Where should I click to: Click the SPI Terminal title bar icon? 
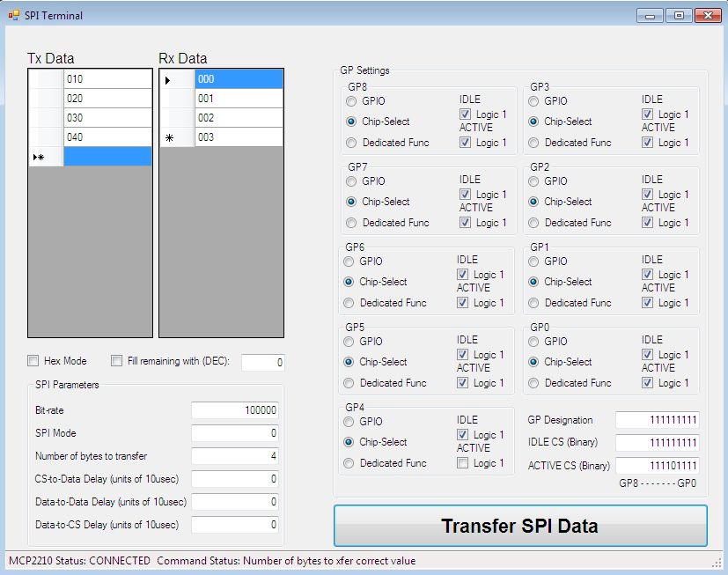pyautogui.click(x=14, y=15)
